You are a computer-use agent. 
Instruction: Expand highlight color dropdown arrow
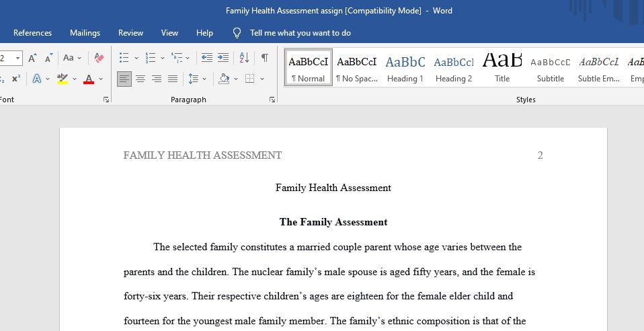pyautogui.click(x=75, y=79)
